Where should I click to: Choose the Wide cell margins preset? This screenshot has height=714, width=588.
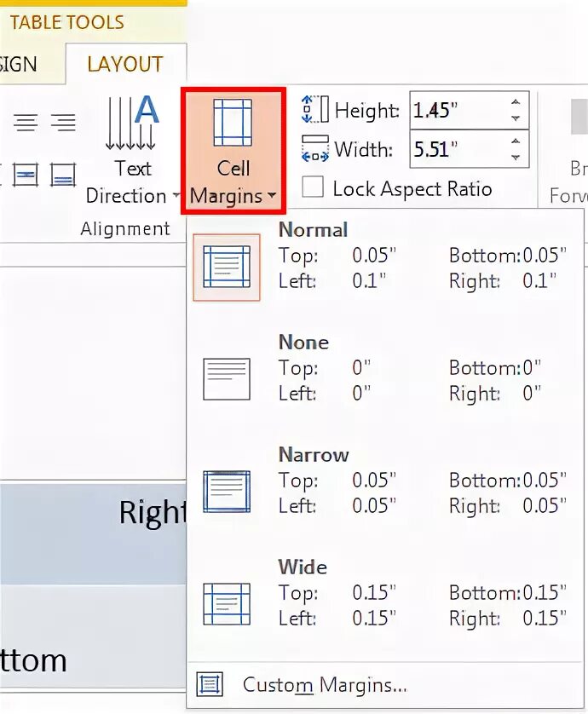tap(227, 604)
